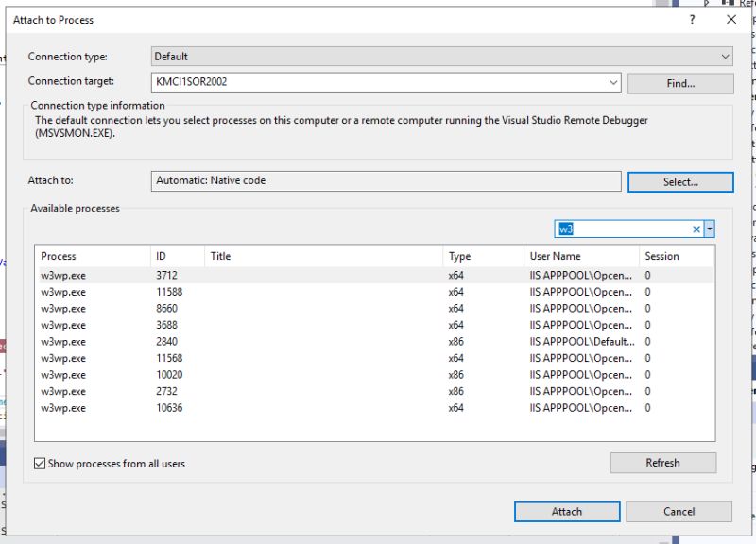Click the Connection target text field
The width and height of the screenshot is (756, 544).
click(x=378, y=83)
